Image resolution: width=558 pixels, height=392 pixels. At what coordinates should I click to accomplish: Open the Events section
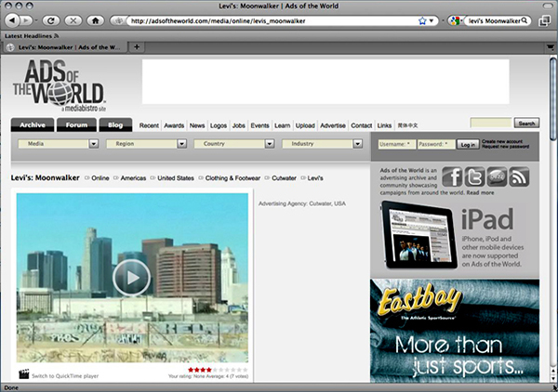pos(259,125)
